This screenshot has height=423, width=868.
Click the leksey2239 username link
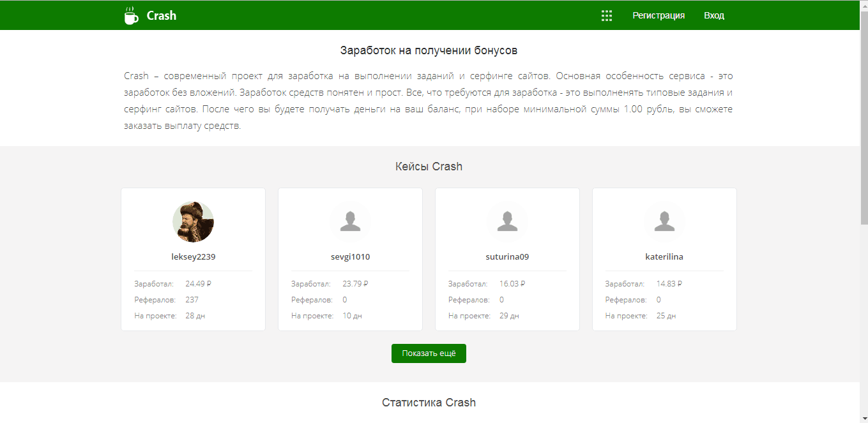(193, 256)
